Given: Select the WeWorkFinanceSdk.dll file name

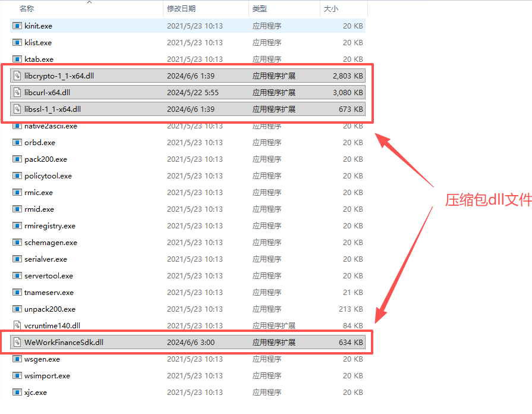Looking at the screenshot, I should coord(64,342).
